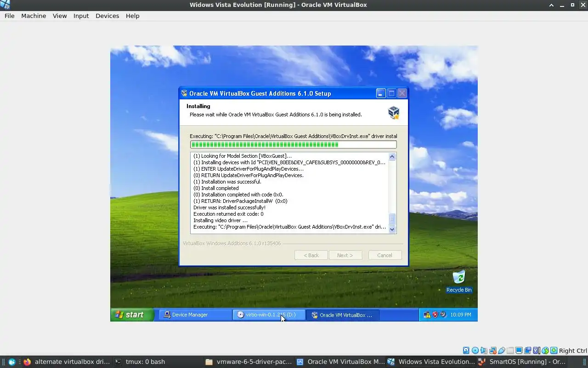Click the keyboard capture arrow icon
The width and height of the screenshot is (588, 368).
click(x=554, y=351)
